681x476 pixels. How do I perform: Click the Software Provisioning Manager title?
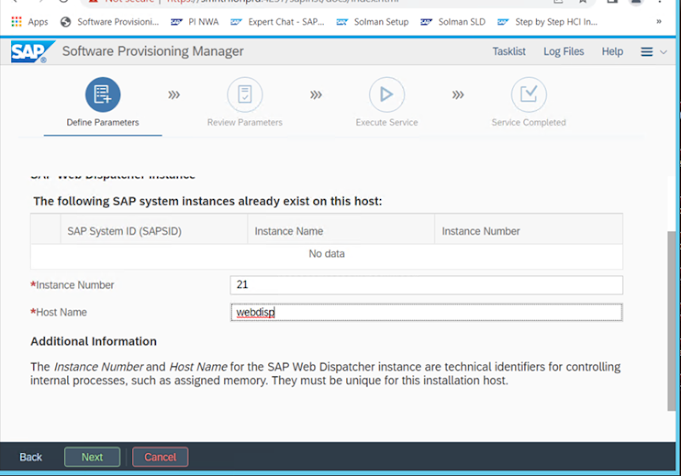[153, 51]
